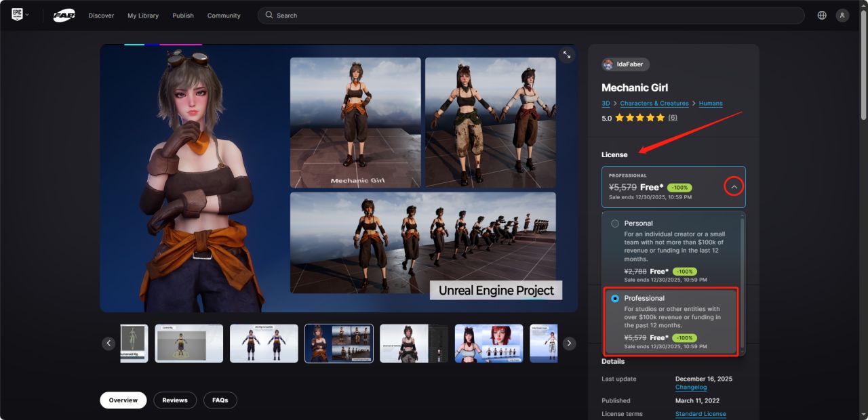Click into the Search field
The image size is (868, 420).
[531, 15]
